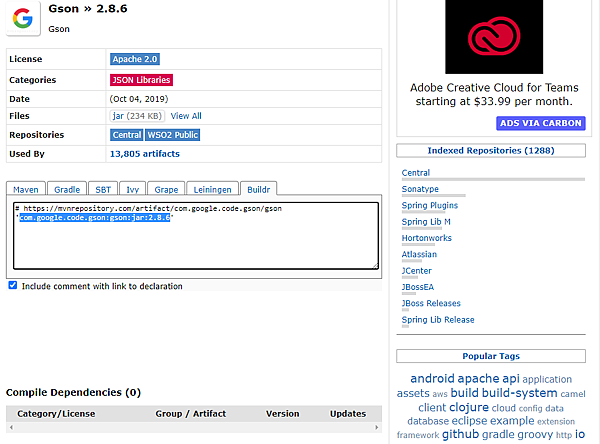600x444 pixels.
Task: Open the example tag
Action: pos(512,421)
